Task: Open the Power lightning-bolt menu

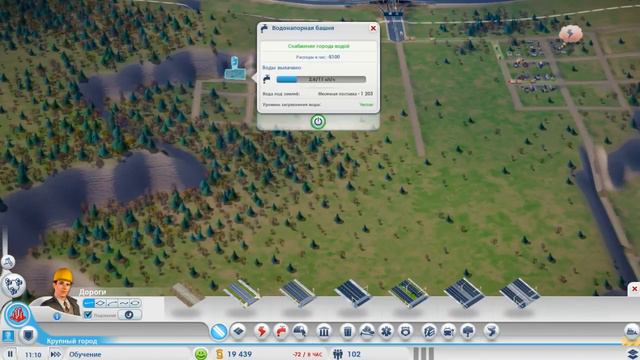Action: tap(261, 331)
